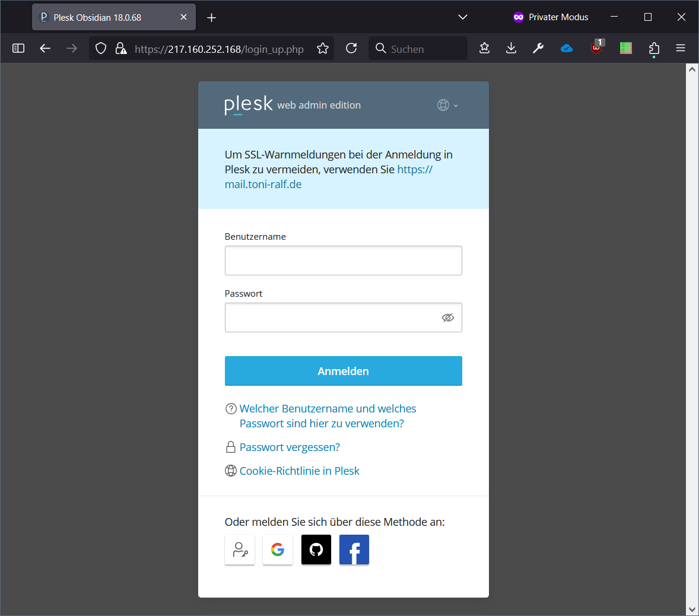Open 'Welcher Benutzername und welches Passwort' link
Image resolution: width=699 pixels, height=616 pixels.
[328, 416]
